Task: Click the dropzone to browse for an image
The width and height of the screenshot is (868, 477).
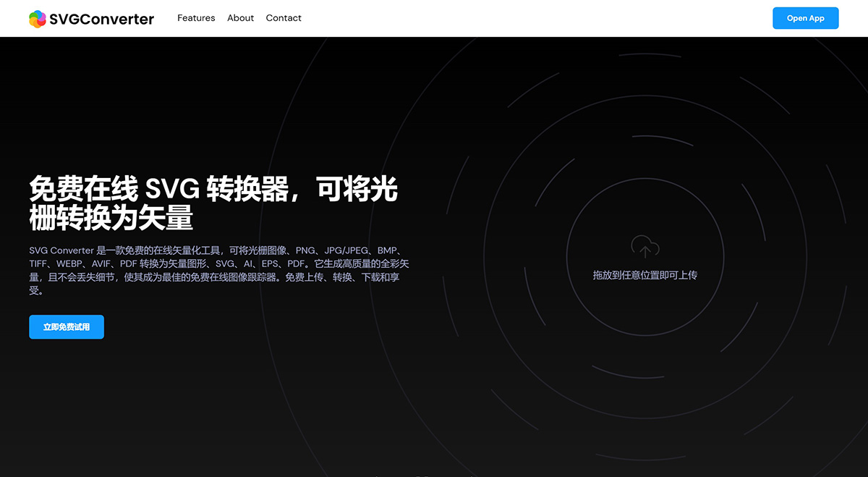Action: pyautogui.click(x=644, y=261)
